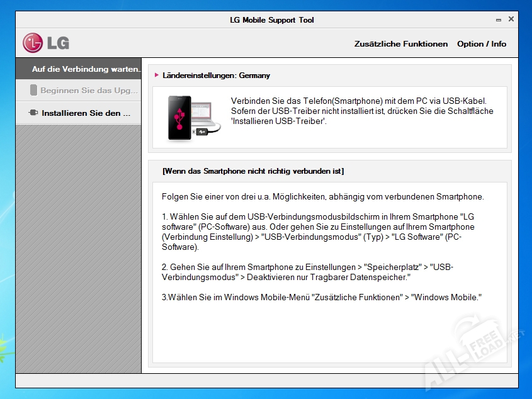The width and height of the screenshot is (532, 399).
Task: Click the phone icon beside 'Beginnen Sie das Upg...'
Action: tap(33, 91)
